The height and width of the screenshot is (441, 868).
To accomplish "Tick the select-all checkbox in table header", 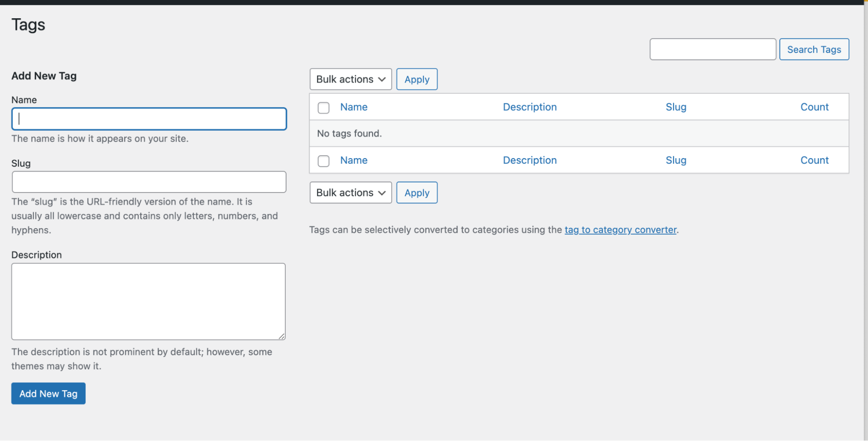I will 323,108.
